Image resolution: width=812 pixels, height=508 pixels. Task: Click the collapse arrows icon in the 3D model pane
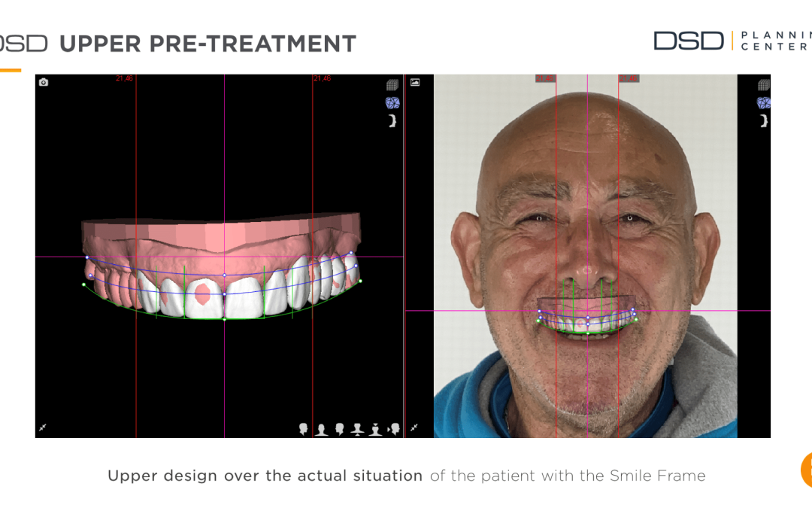[43, 427]
